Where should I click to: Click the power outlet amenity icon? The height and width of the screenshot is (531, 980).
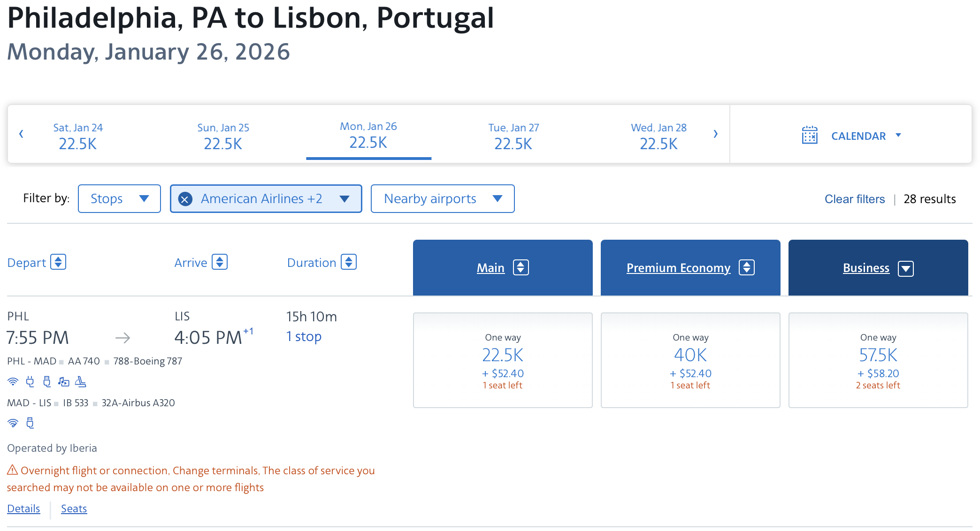pyautogui.click(x=30, y=382)
